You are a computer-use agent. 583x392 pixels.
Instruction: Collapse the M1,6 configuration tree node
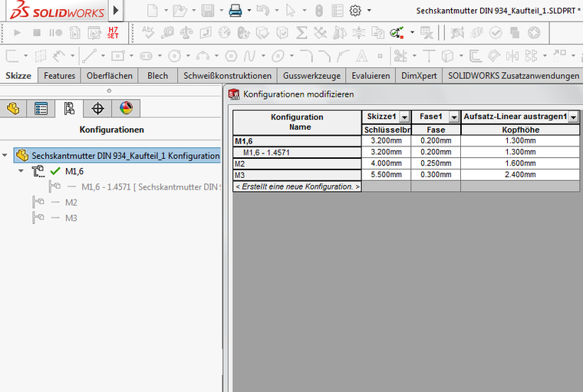(x=21, y=171)
